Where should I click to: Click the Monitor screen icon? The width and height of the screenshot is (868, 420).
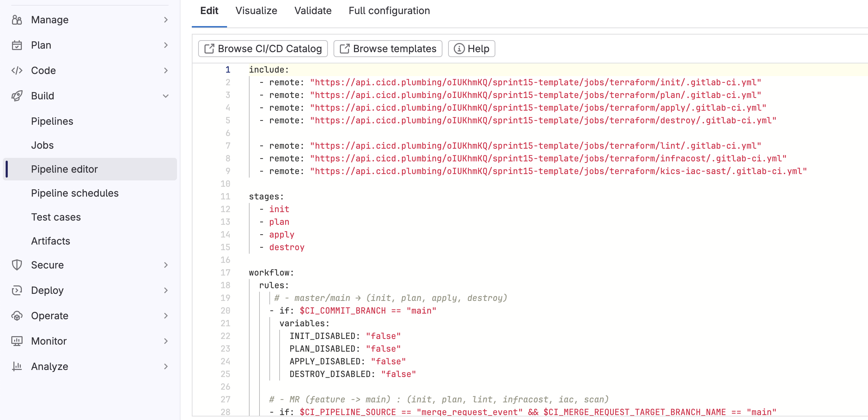click(x=17, y=341)
